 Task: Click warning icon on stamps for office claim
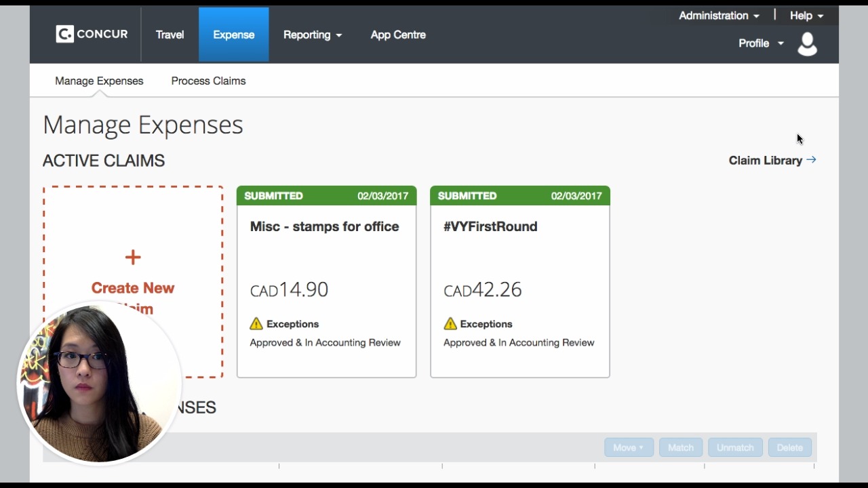tap(256, 323)
